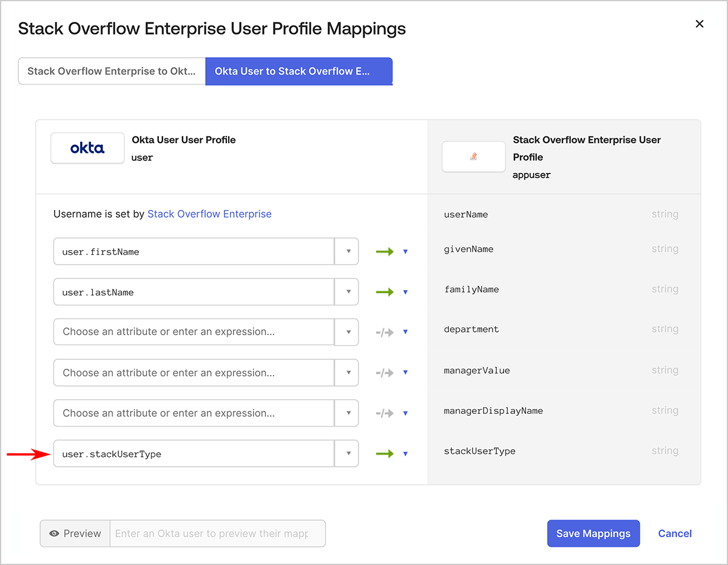Select Okta User to Stack Overflow tab
The height and width of the screenshot is (565, 728).
tap(298, 71)
